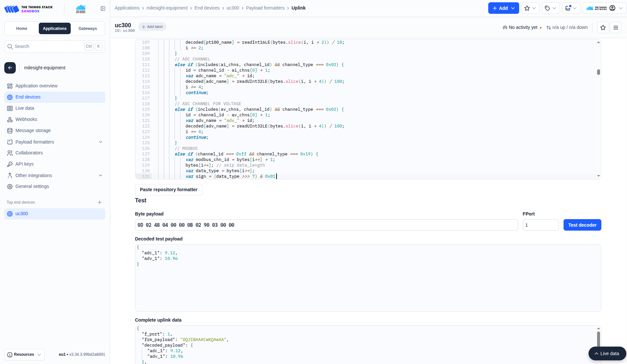Switch to the Gateways tab
The height and width of the screenshot is (364, 627).
(88, 29)
